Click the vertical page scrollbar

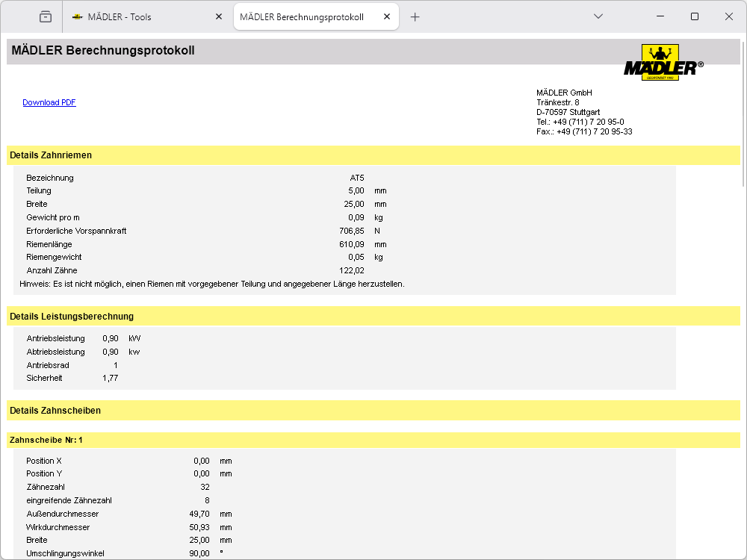tap(743, 112)
